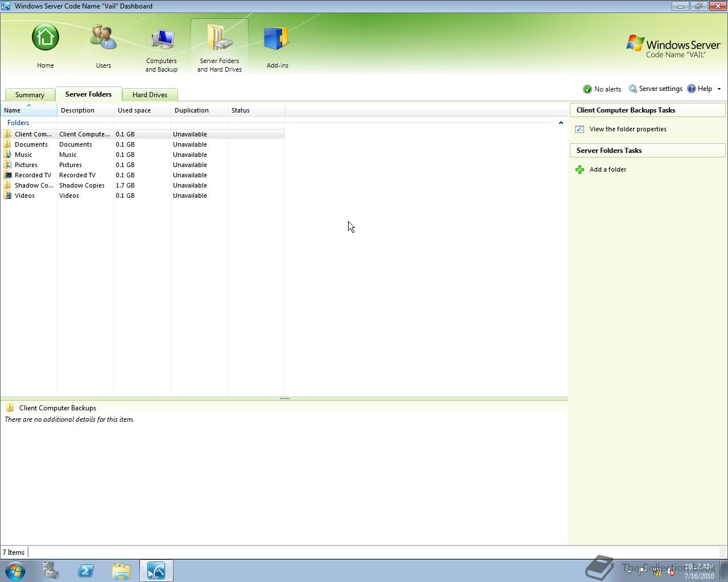Screen dimensions: 728x582
Task: Click the Recorded TV folder icon
Action: (x=7, y=175)
